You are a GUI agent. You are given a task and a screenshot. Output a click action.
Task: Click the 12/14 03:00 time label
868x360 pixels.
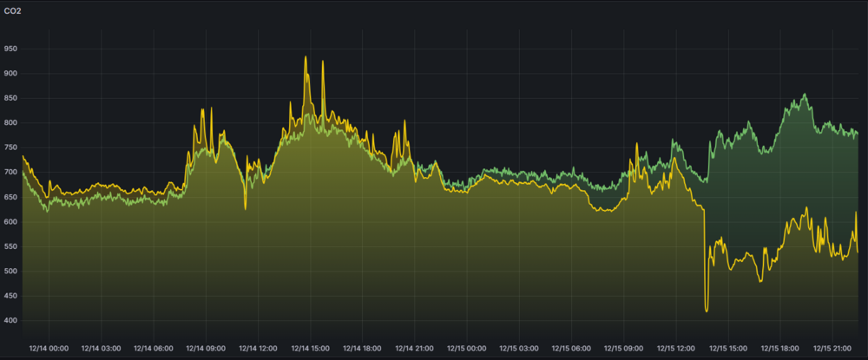(x=101, y=349)
